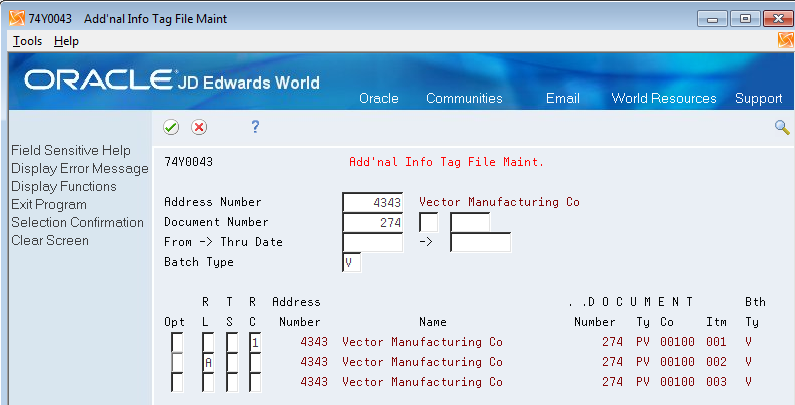This screenshot has height=405, width=795.
Task: Click the RC field for item 003 row
Action: [x=255, y=382]
